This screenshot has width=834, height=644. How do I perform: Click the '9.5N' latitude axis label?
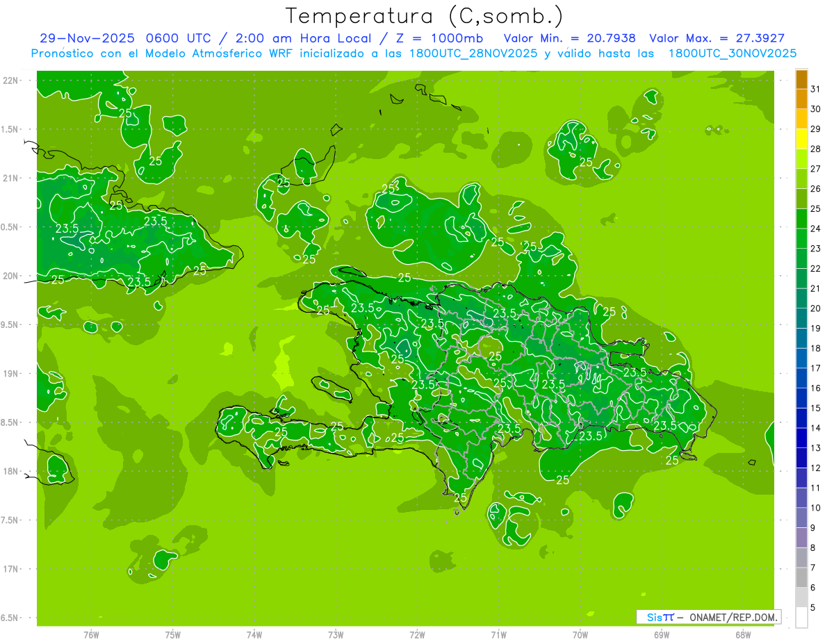10,324
